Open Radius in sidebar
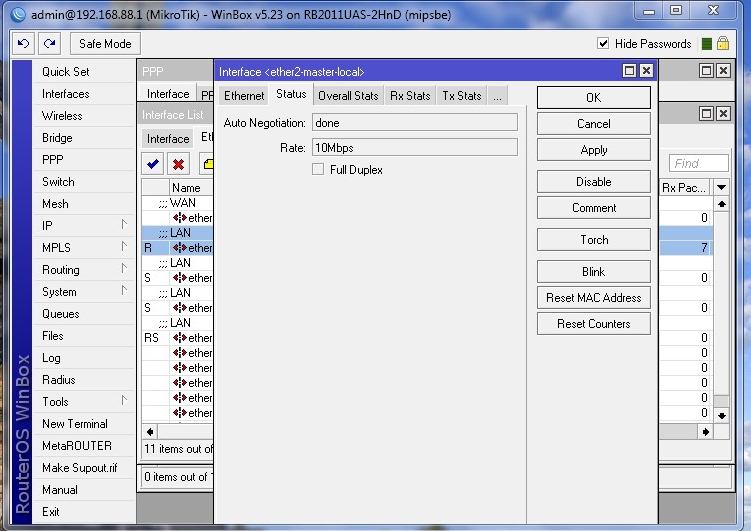 click(59, 380)
